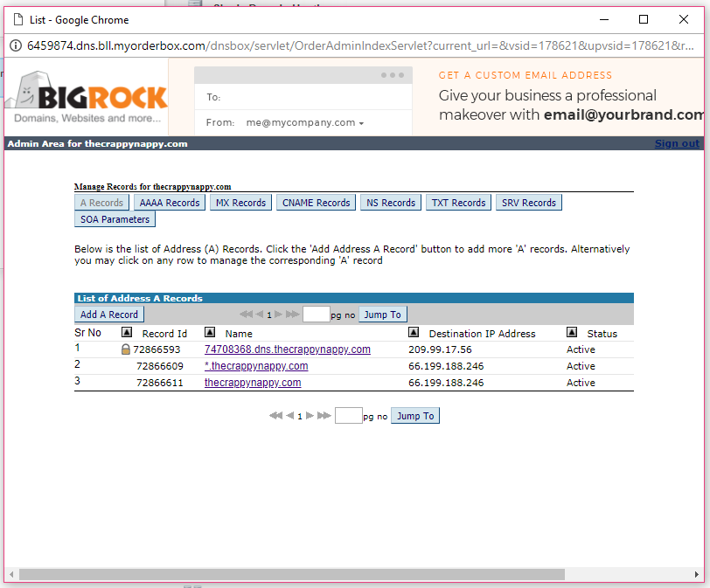Screen dimensions: 710x588
Task: Open the NS Records tab
Action: pos(391,203)
